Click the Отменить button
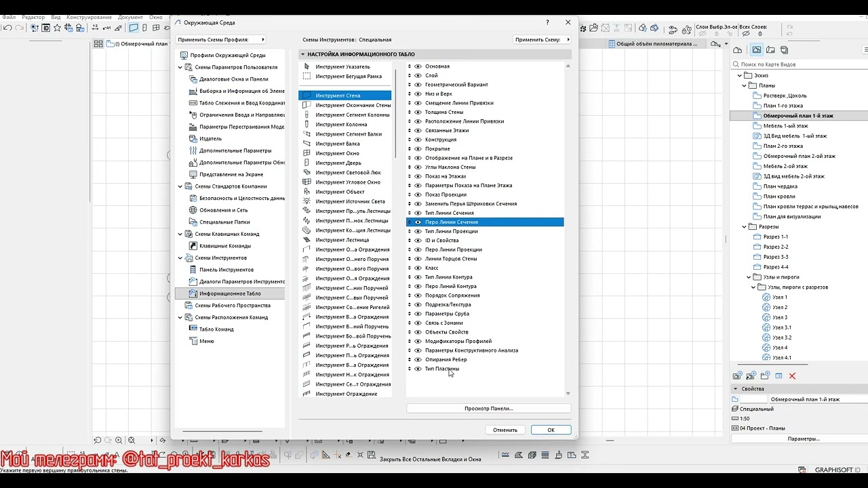This screenshot has width=868, height=488. (x=505, y=430)
